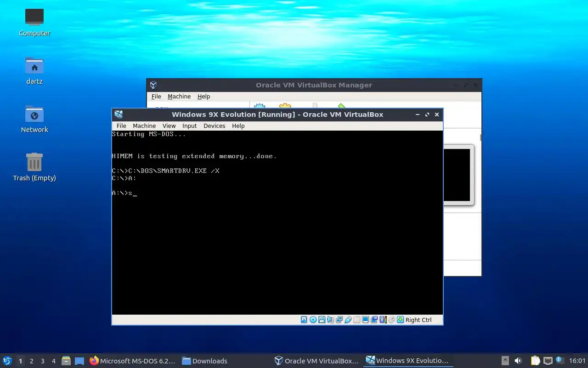Switch to workspace 1
Screen dimensions: 588x368
20,361
